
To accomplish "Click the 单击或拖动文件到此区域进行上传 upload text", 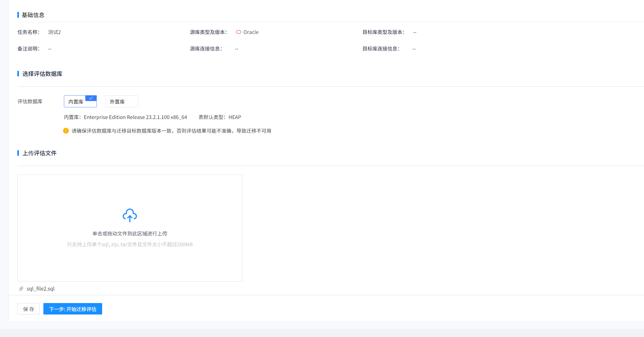I will [130, 234].
